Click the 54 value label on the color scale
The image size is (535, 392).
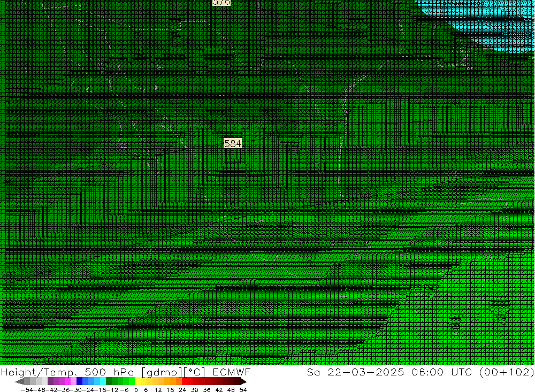[243, 390]
